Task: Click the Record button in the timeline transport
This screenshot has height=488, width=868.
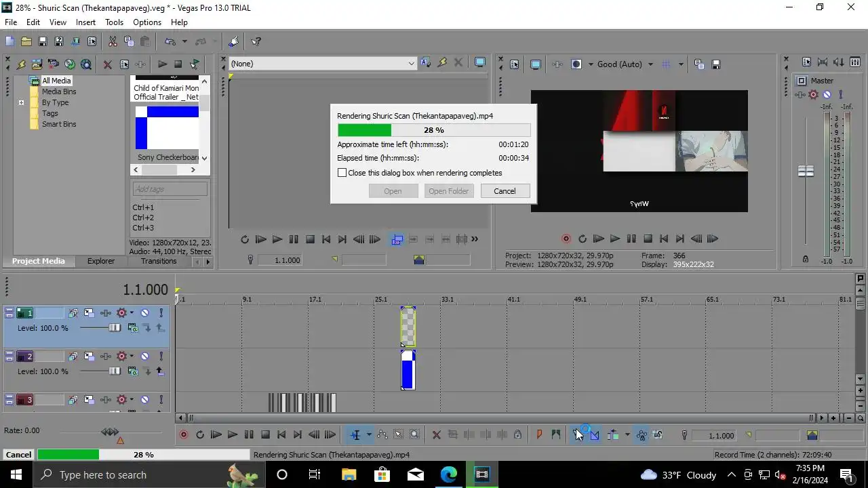Action: pos(184,435)
